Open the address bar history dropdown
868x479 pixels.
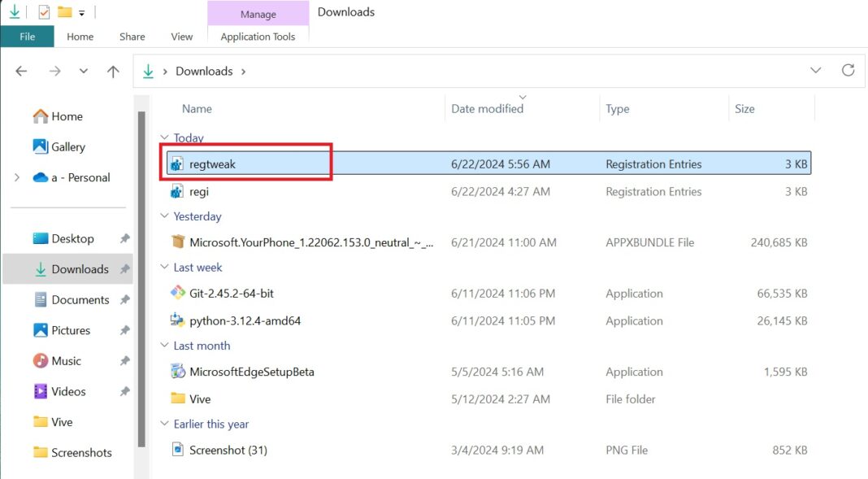point(816,70)
